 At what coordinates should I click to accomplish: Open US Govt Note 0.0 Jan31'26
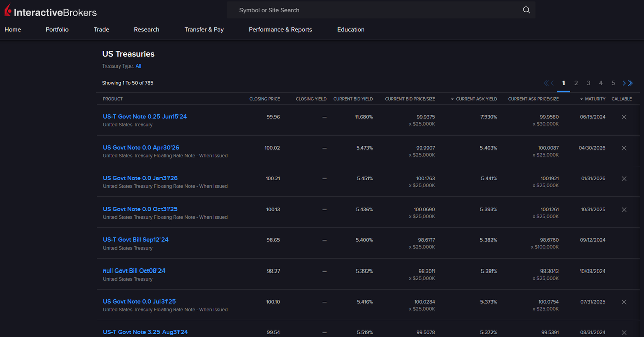coord(140,178)
